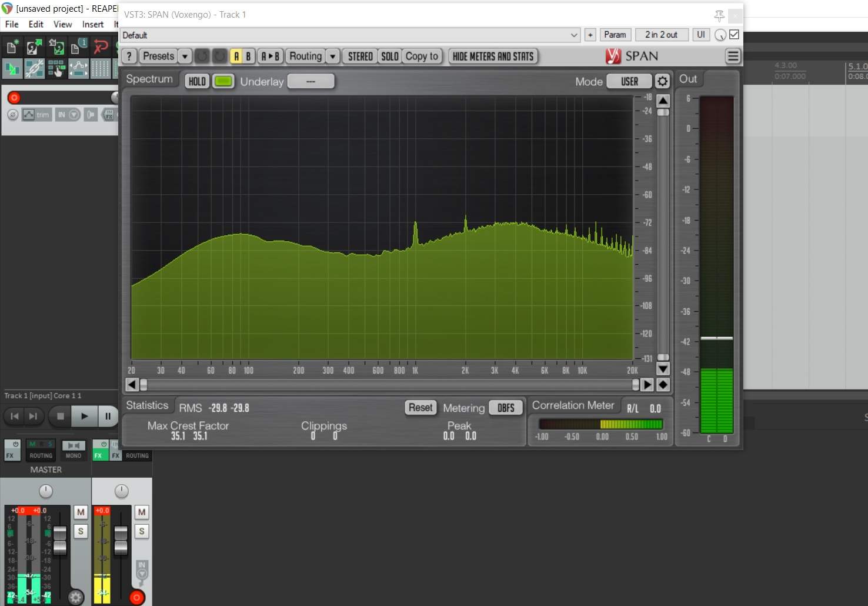Image resolution: width=868 pixels, height=606 pixels.
Task: Toggle the FX bypass checkbox
Action: (735, 35)
